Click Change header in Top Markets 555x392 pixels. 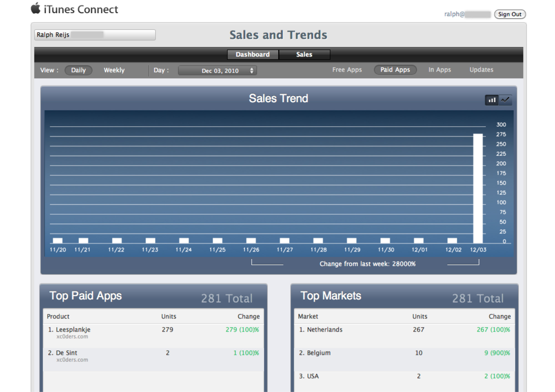pos(500,316)
